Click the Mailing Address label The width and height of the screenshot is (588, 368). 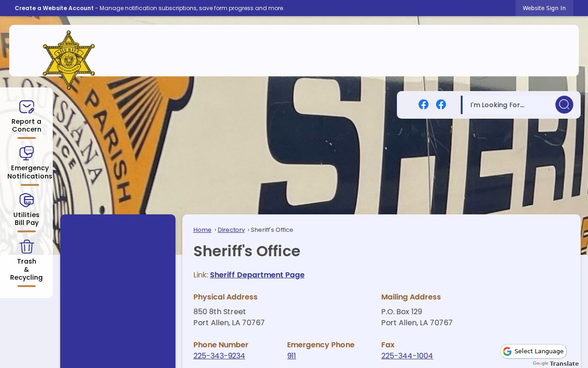pos(411,297)
